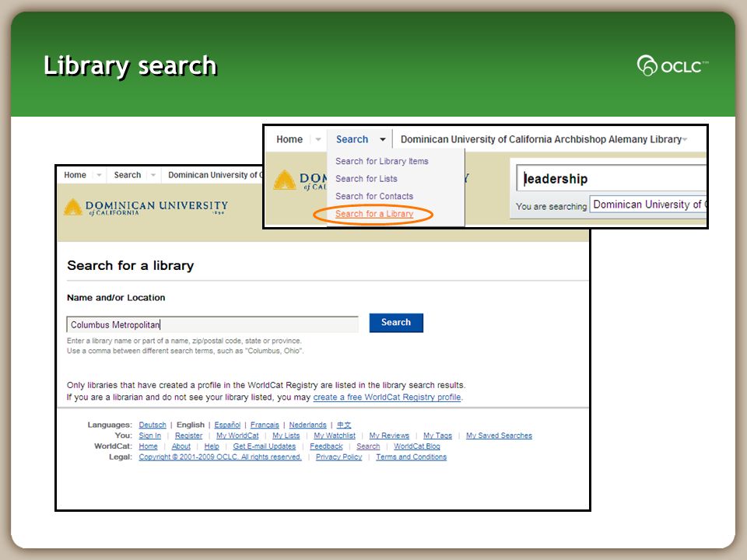Open My Saved Searches link
Image resolution: width=747 pixels, height=560 pixels.
[x=499, y=436]
